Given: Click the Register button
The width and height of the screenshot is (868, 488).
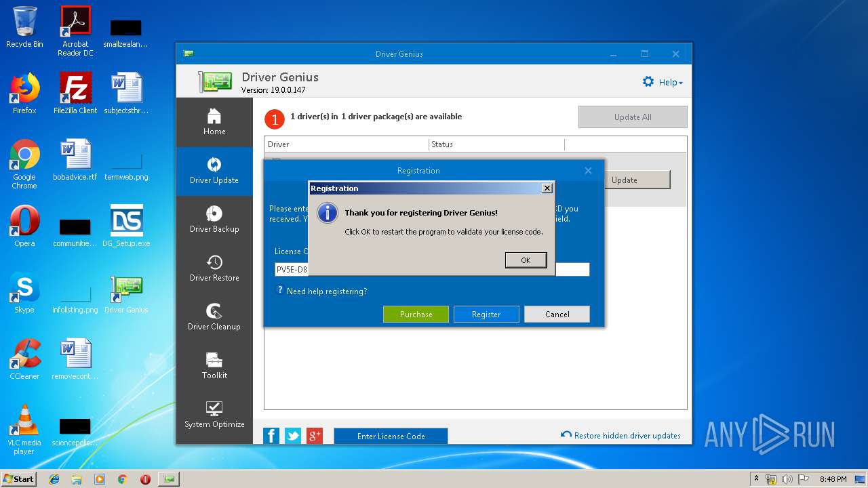Looking at the screenshot, I should tap(486, 314).
